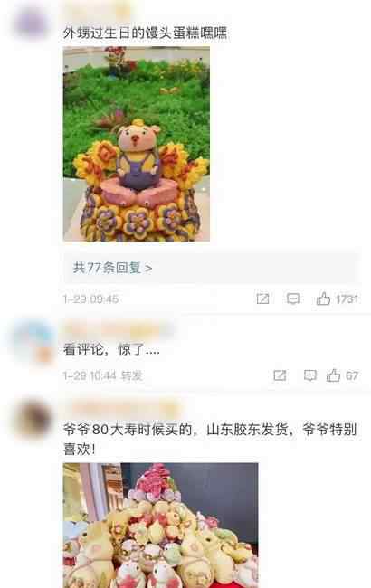The image size is (371, 588).
Task: Open the blurred username of first commenter
Action: pos(97,12)
